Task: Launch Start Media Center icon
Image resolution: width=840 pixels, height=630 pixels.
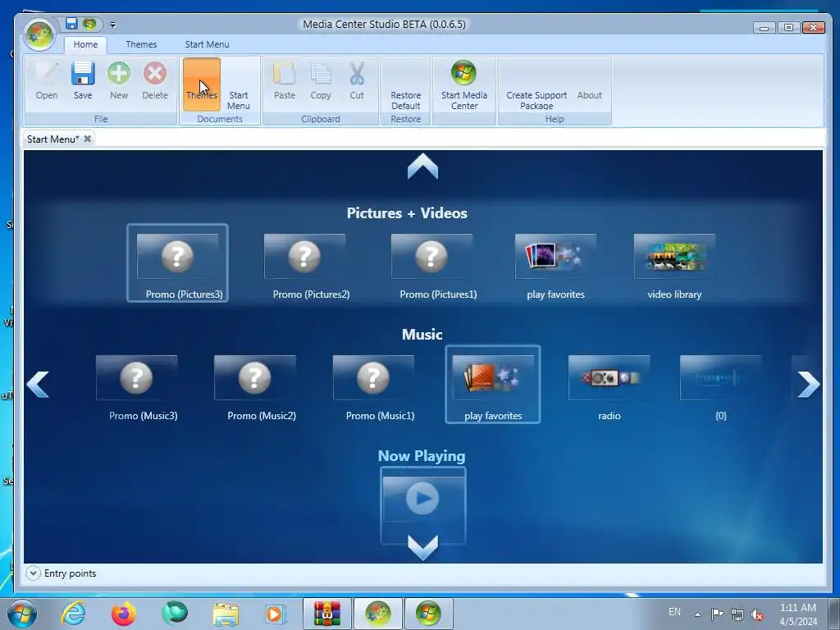Action: (464, 84)
